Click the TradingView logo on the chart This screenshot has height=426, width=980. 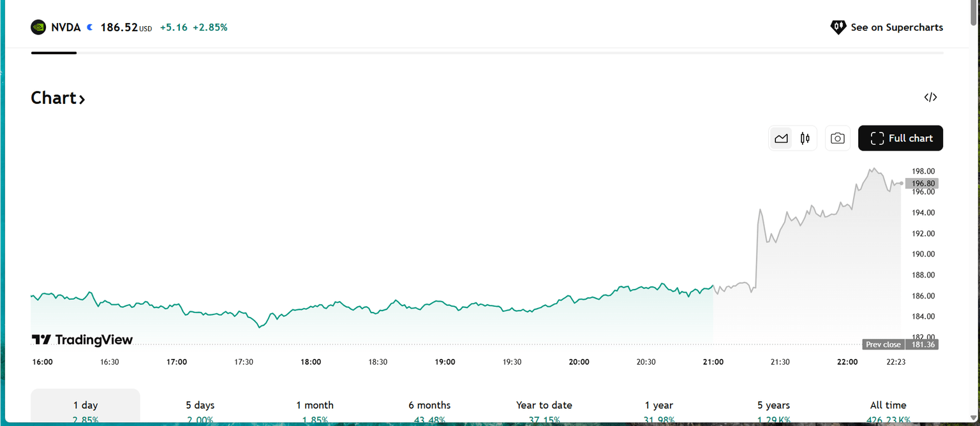pos(82,340)
